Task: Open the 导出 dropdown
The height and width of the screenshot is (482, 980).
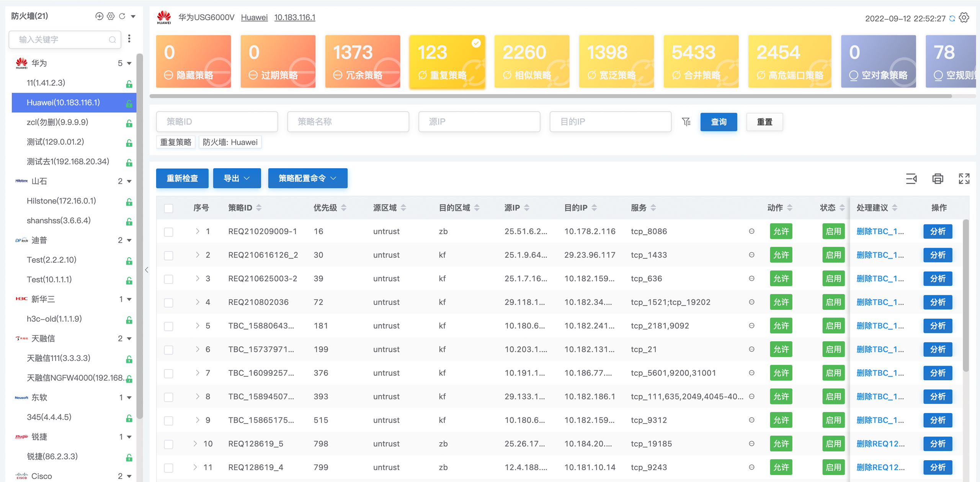Action: [x=237, y=178]
